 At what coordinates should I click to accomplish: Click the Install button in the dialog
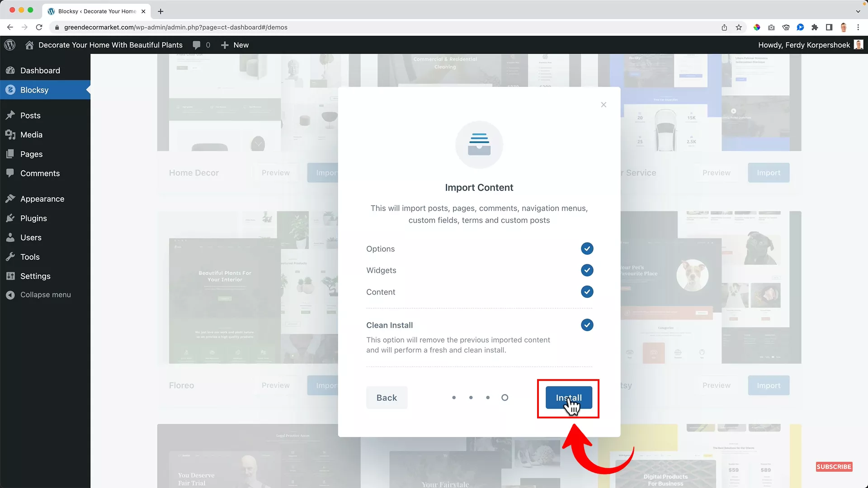[568, 398]
